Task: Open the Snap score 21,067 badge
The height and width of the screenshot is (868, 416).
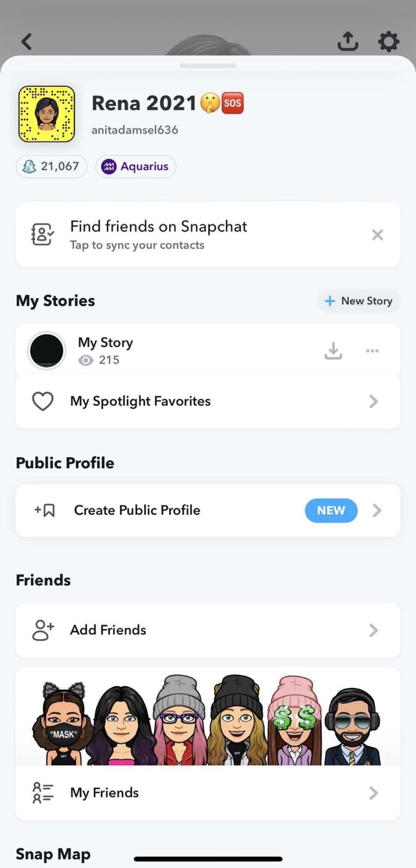Action: coord(52,167)
